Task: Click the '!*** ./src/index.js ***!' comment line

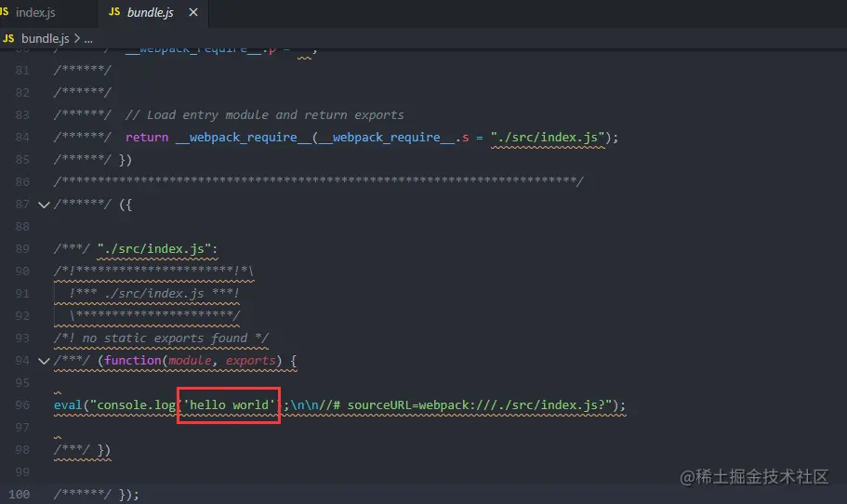Action: pos(154,293)
